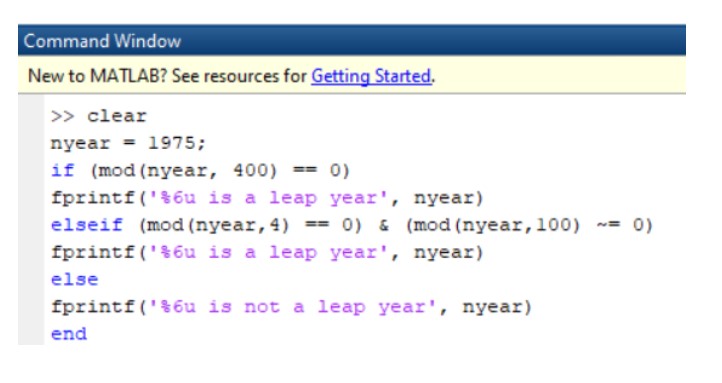
Task: Click the Command Window title bar
Action: 352,41
